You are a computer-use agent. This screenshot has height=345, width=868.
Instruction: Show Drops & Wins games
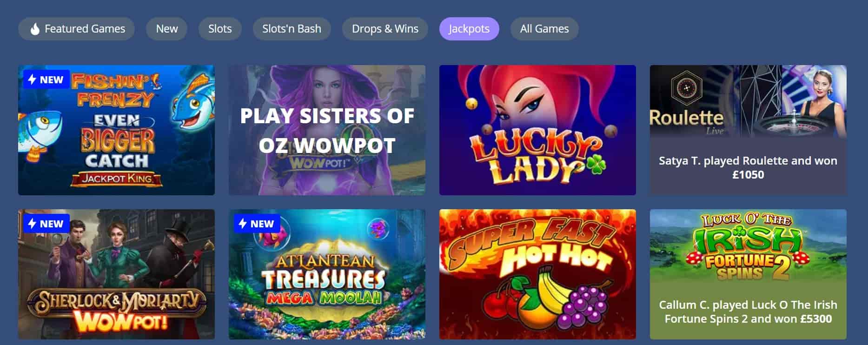coord(385,29)
